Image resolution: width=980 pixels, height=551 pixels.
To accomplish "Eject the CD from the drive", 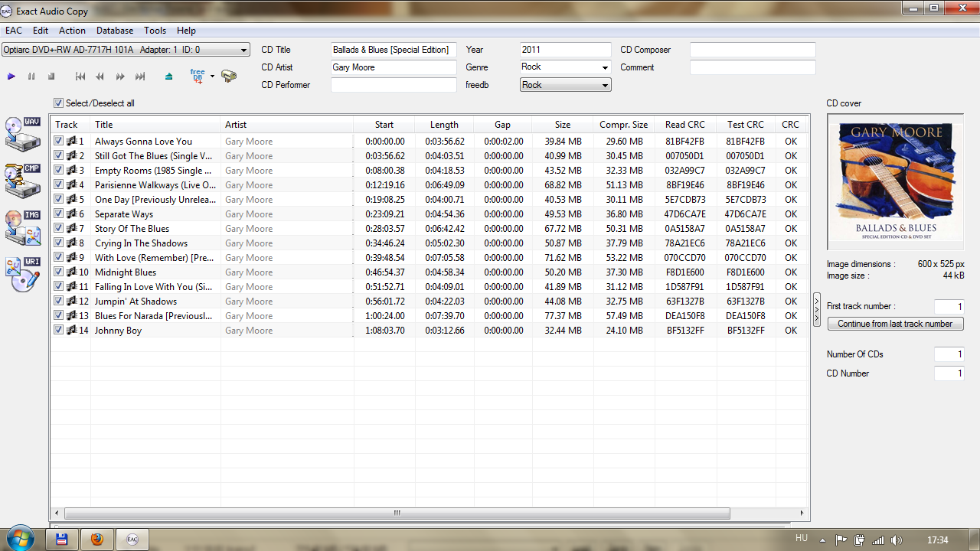I will pos(169,77).
